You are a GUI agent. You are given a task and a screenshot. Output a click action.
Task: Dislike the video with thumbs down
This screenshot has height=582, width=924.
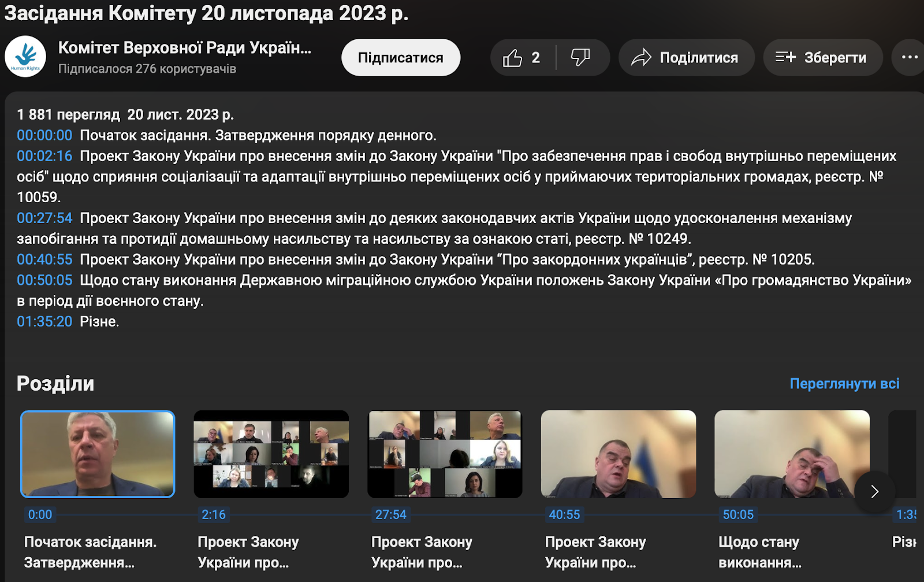tap(580, 58)
